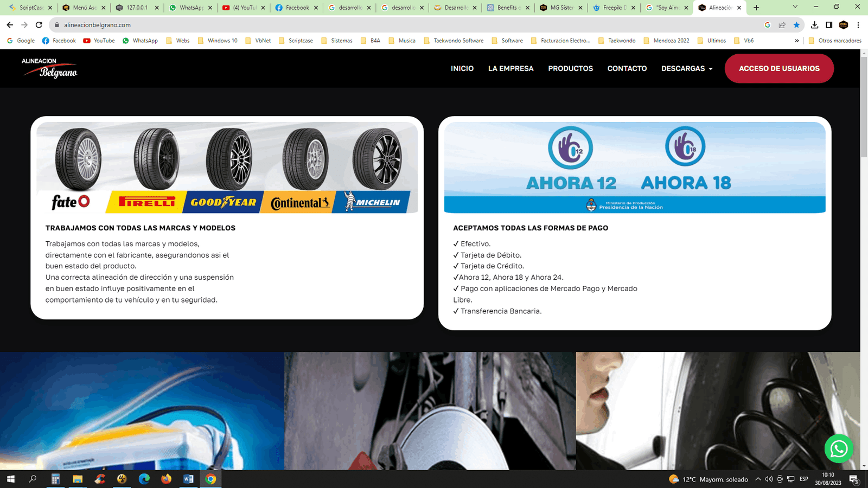Open the Musica bookmarks folder
Viewport: 868px width, 488px height.
point(402,41)
